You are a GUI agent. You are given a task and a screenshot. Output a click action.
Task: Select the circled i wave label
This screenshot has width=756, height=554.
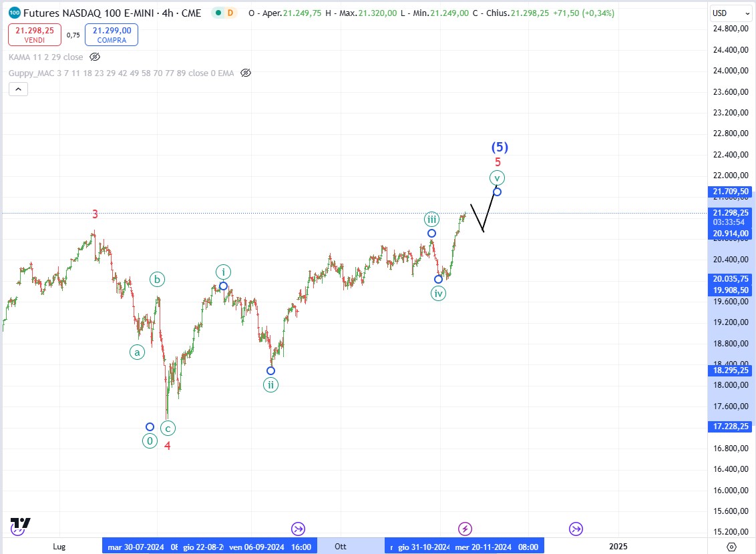[x=223, y=272]
